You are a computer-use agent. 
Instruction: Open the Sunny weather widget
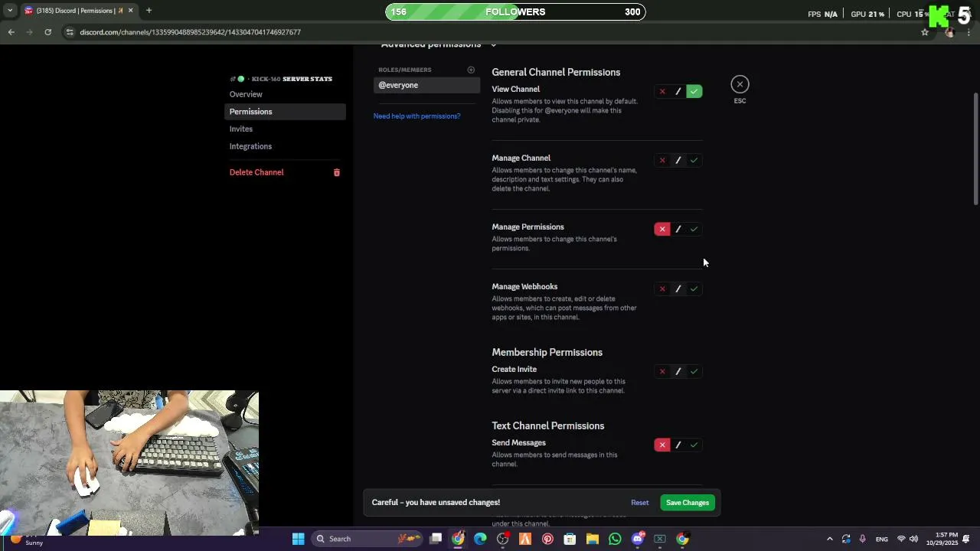24,539
